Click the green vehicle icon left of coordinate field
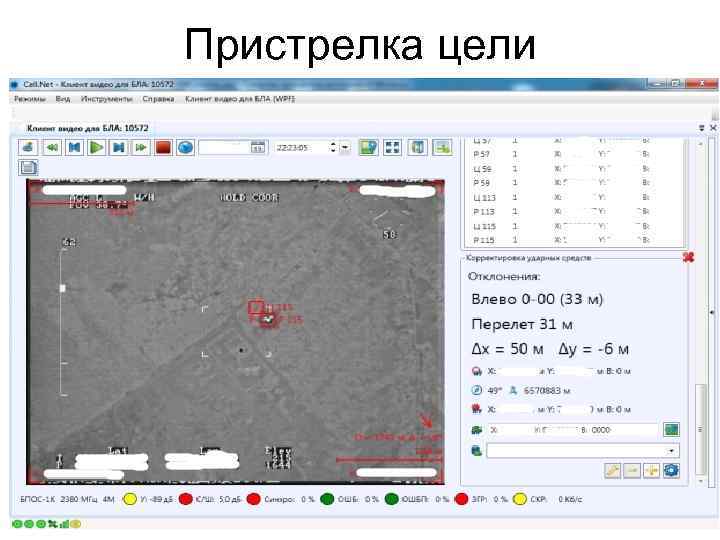 click(x=477, y=430)
